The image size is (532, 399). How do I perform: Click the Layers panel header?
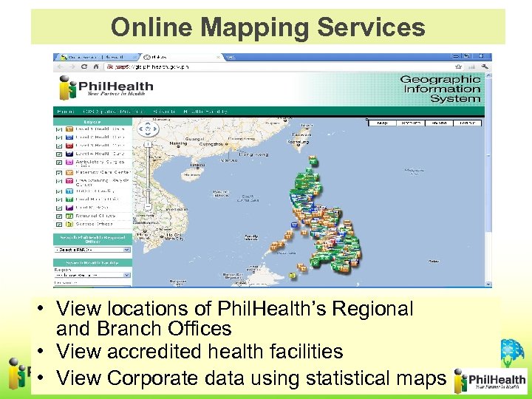tap(92, 121)
